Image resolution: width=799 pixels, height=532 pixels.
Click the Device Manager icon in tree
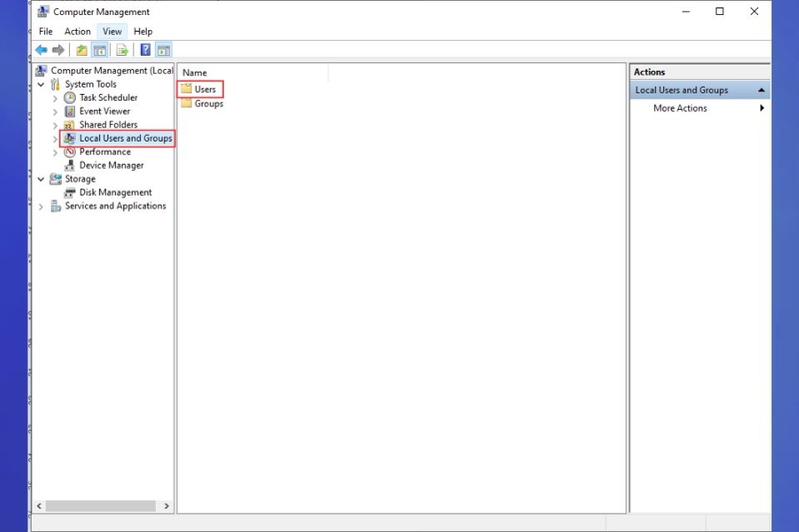pos(70,166)
